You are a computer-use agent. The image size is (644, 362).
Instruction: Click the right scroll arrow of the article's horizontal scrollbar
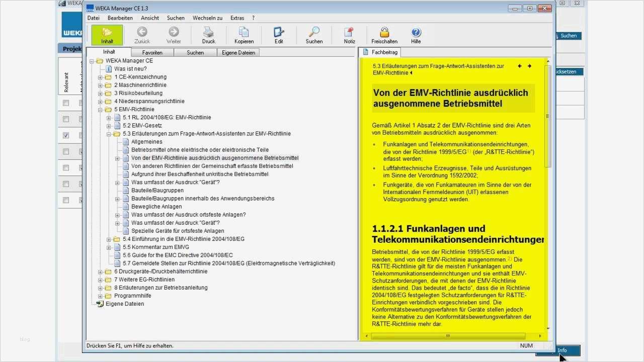tap(541, 335)
